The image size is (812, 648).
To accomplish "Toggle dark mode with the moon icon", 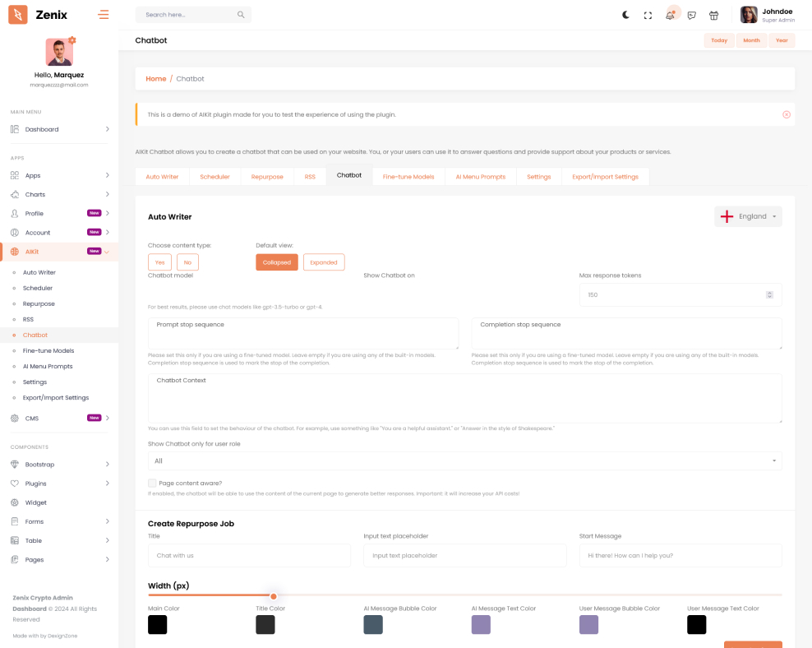I will (x=625, y=15).
